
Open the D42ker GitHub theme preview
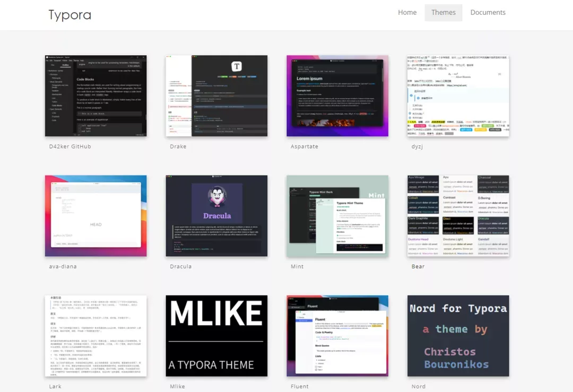click(95, 95)
